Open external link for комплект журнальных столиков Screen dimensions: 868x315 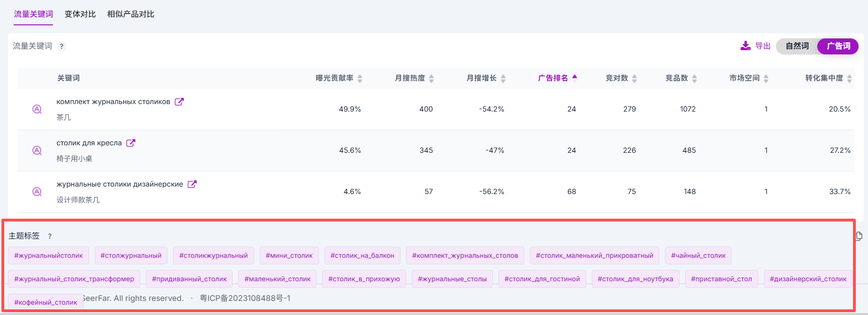(179, 102)
